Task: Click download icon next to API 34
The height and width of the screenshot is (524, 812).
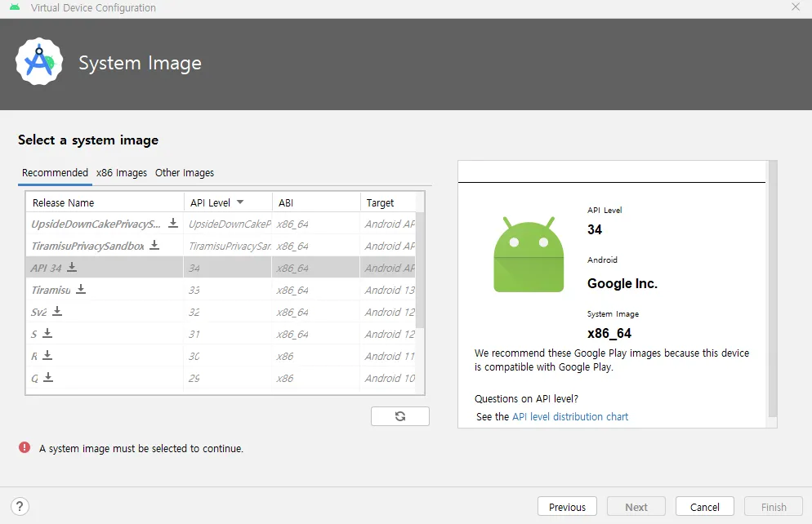Action: click(x=72, y=267)
